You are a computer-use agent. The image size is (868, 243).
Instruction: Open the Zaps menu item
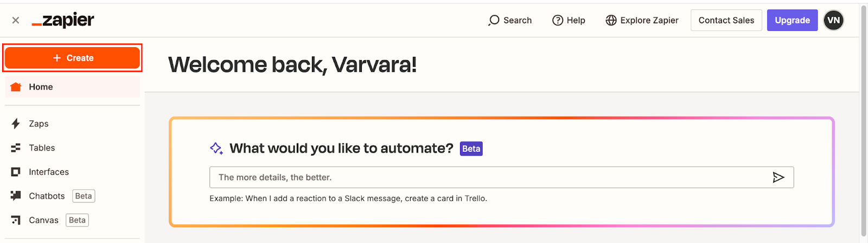pos(39,124)
